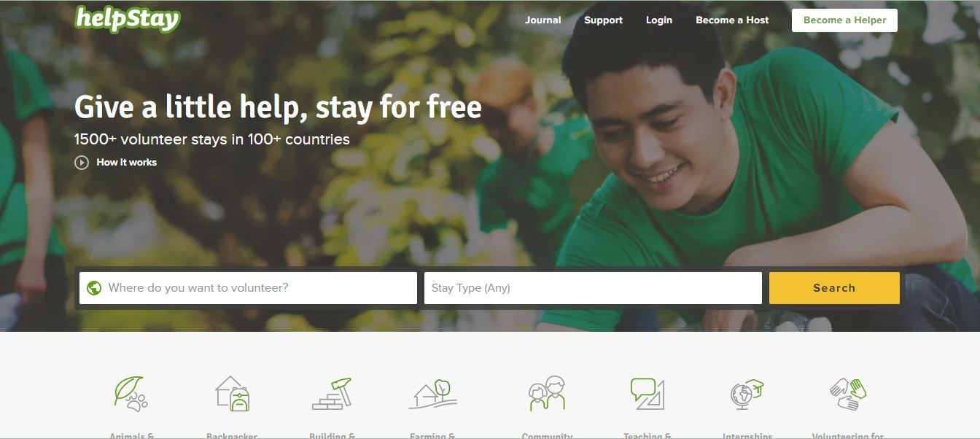Viewport: 980px width, 439px height.
Task: Select the Internships globe-with-graduation-cap icon
Action: click(747, 394)
